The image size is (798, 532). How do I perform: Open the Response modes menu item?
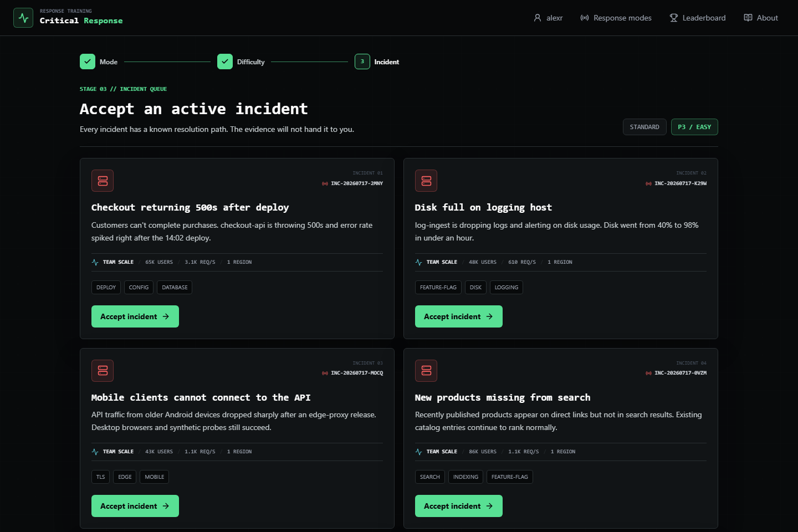(x=616, y=18)
